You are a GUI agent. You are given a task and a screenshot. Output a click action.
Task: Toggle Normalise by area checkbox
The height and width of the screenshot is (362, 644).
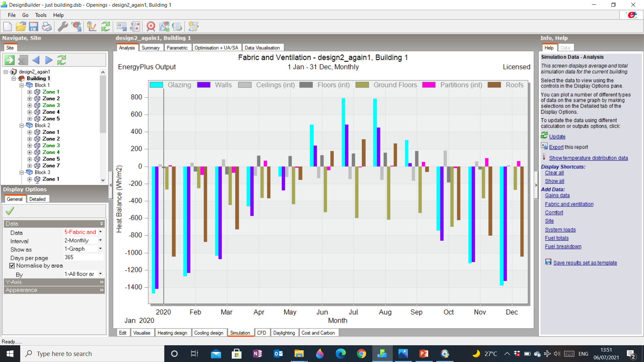pyautogui.click(x=12, y=265)
